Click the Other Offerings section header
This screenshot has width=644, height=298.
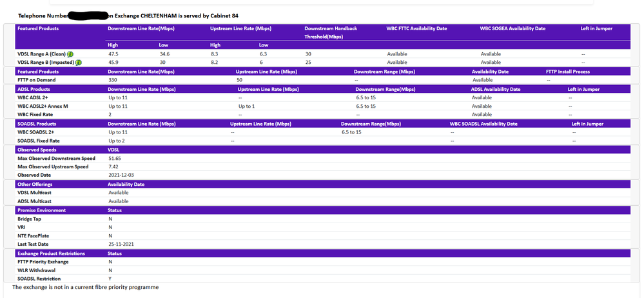[x=35, y=184]
